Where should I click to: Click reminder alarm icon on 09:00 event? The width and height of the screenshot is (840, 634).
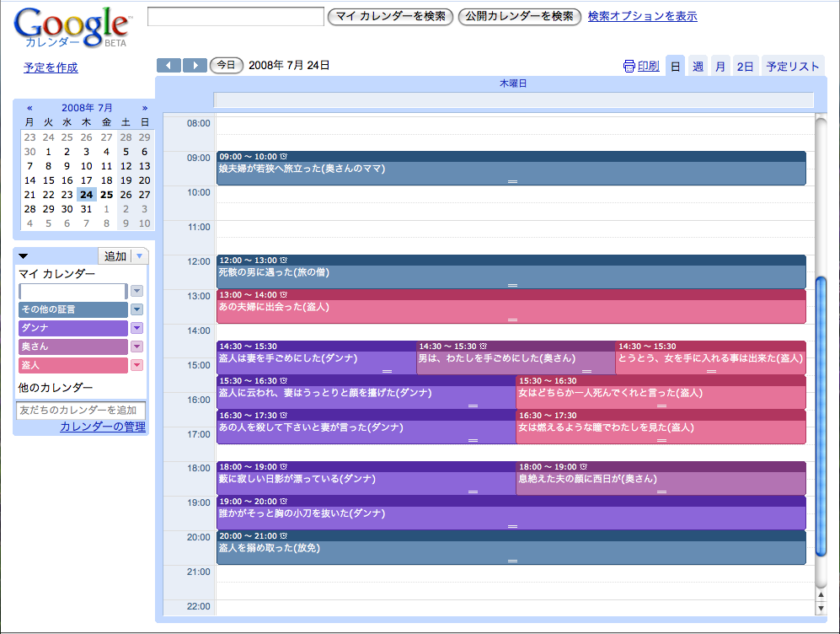click(x=283, y=157)
